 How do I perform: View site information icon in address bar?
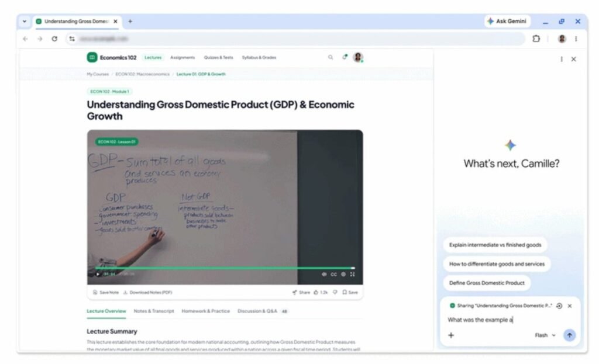[x=72, y=39]
